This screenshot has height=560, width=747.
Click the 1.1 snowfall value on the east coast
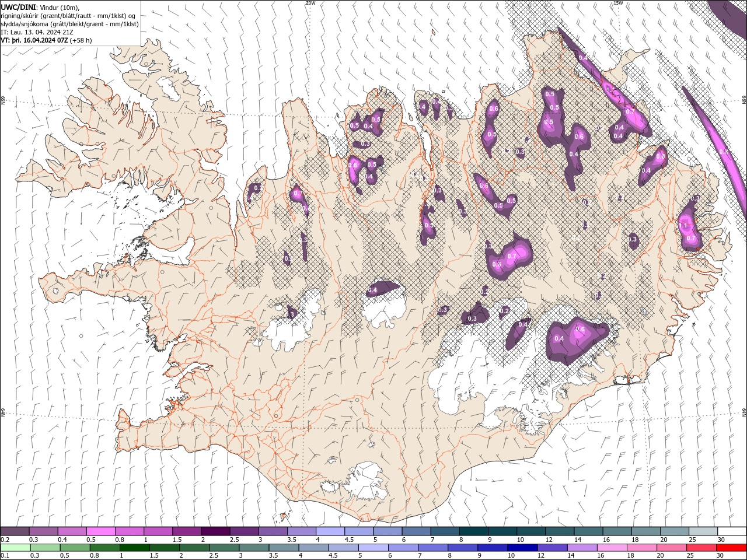[x=683, y=225]
